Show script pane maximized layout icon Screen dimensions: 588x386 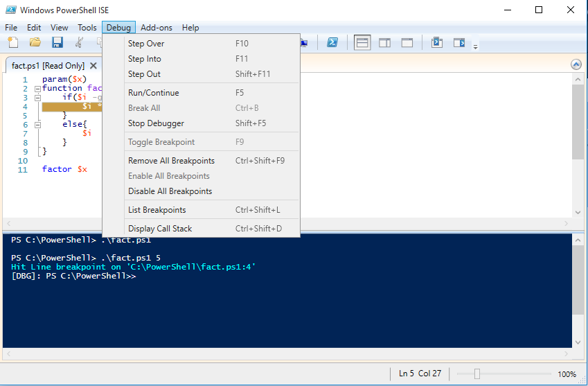[x=407, y=43]
